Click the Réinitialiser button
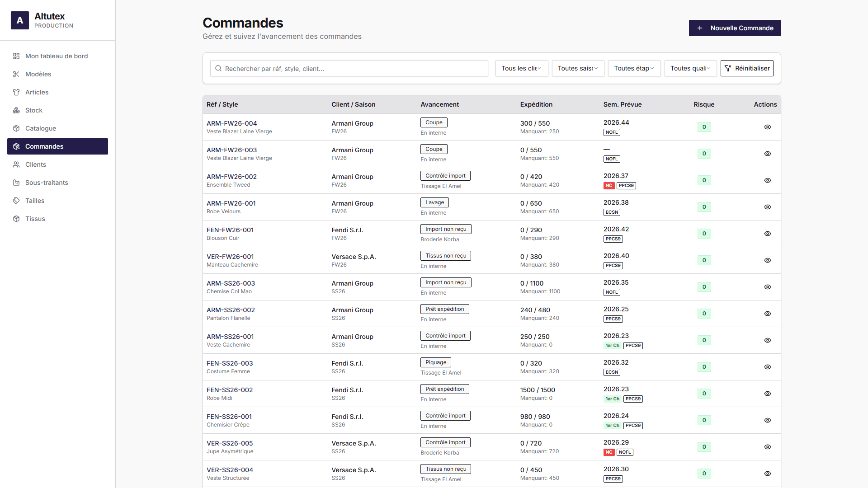 point(747,68)
